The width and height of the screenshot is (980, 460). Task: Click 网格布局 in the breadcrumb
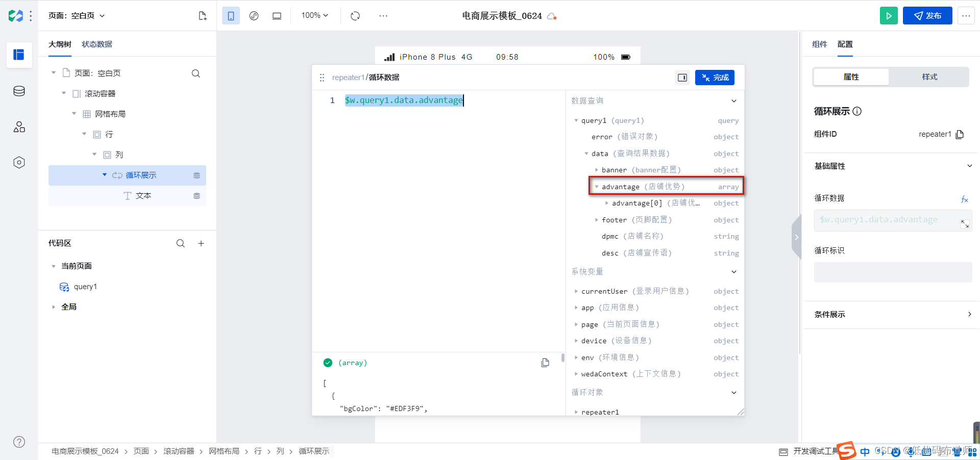pyautogui.click(x=224, y=451)
